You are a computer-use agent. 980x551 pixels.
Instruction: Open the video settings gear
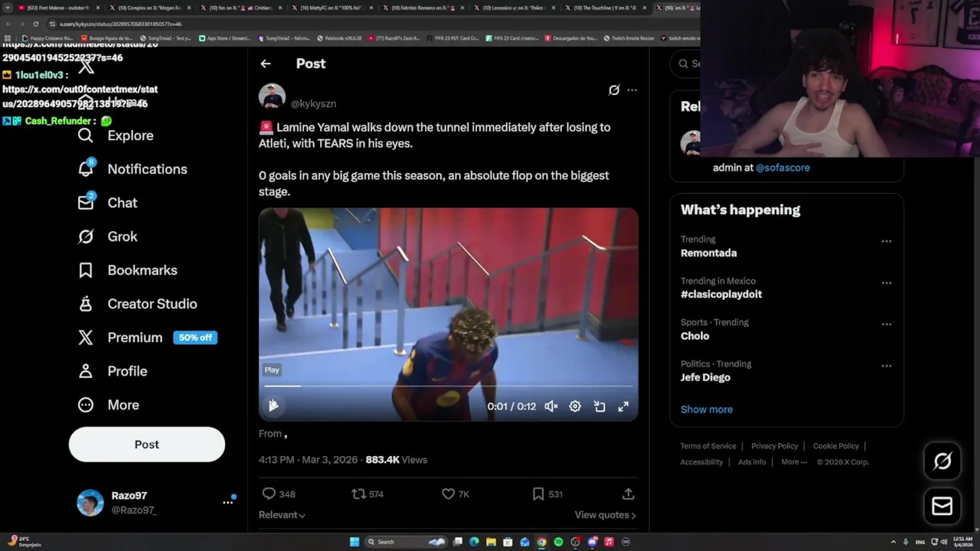[575, 406]
